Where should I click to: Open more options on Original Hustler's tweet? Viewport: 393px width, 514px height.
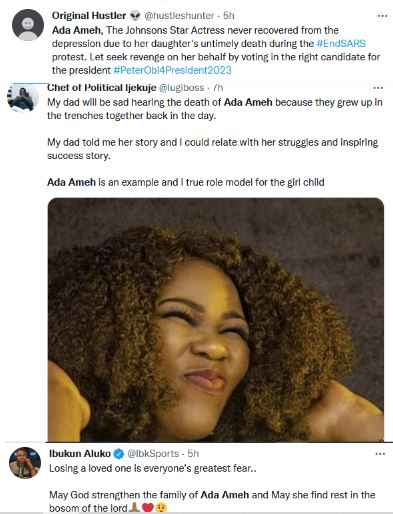click(382, 16)
